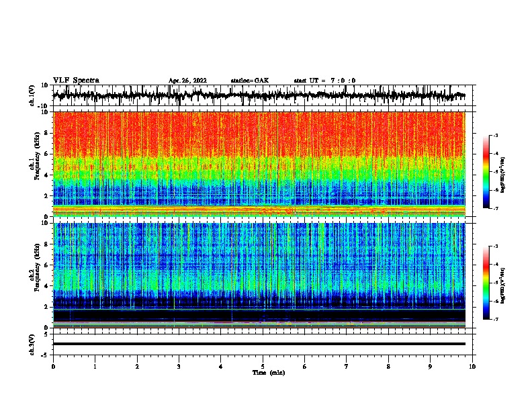
Task: Click the "-3" value on ch.2 colorbar
Action: click(495, 246)
